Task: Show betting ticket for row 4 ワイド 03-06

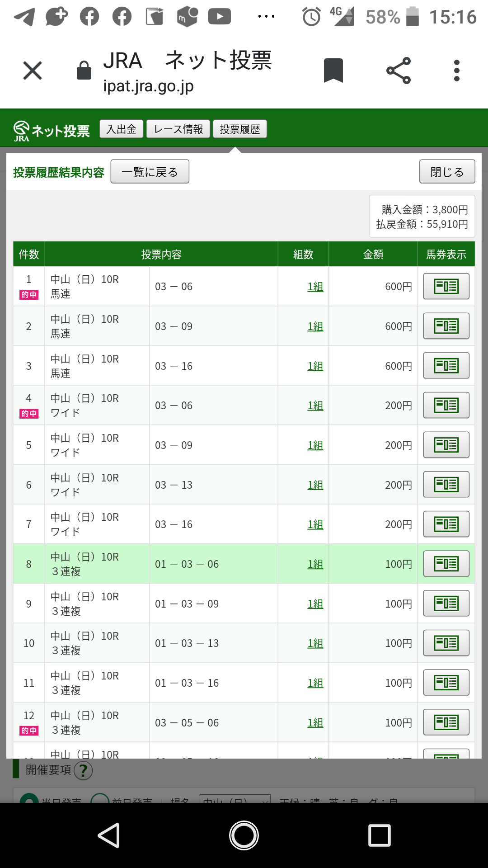Action: coord(446,405)
